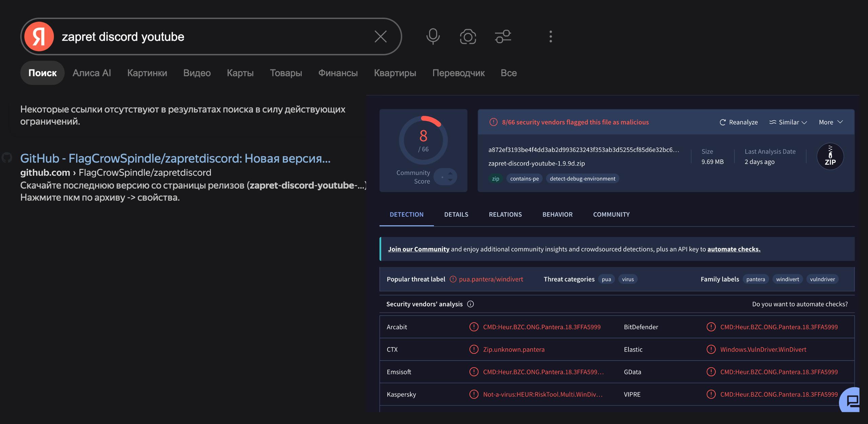Click the pantera family label

755,279
